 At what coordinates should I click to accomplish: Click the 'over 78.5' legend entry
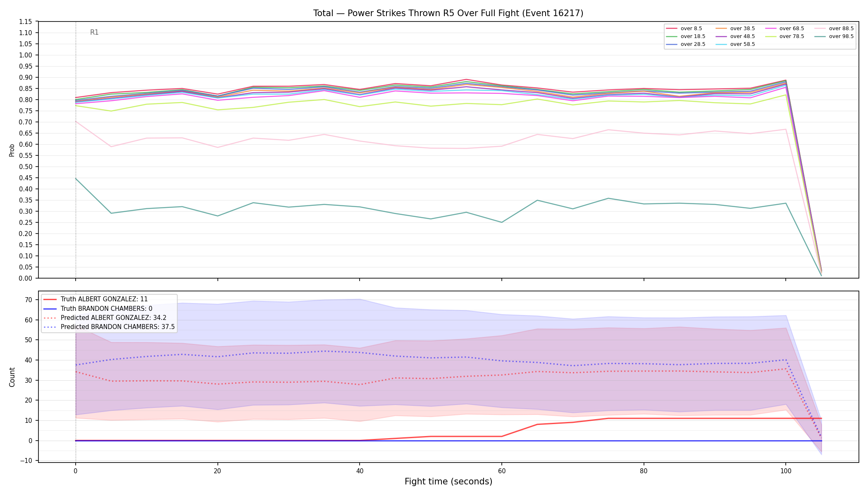(x=785, y=36)
